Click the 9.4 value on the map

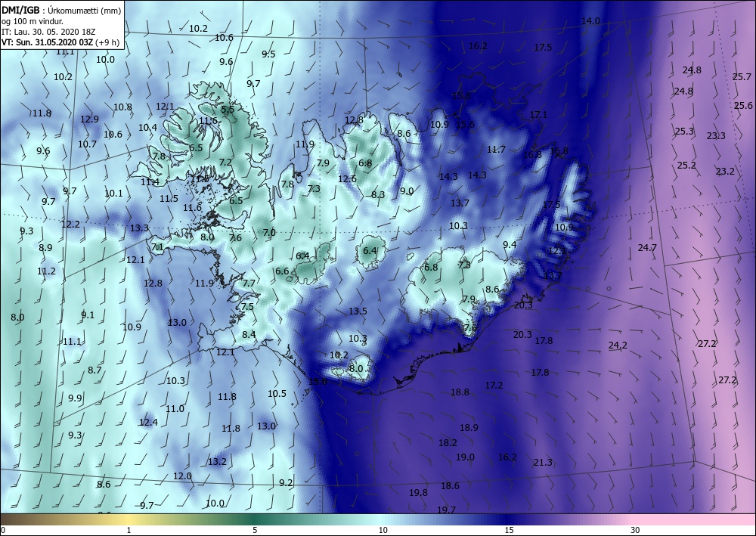coord(510,245)
